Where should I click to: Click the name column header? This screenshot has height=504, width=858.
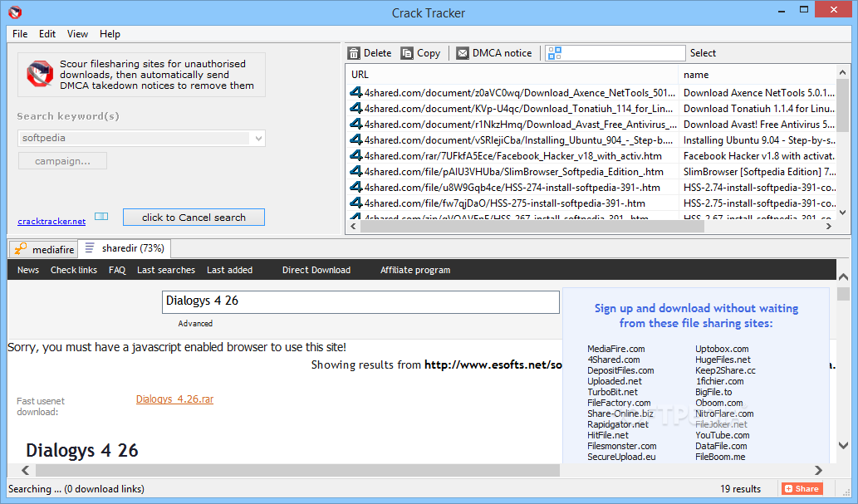click(757, 75)
